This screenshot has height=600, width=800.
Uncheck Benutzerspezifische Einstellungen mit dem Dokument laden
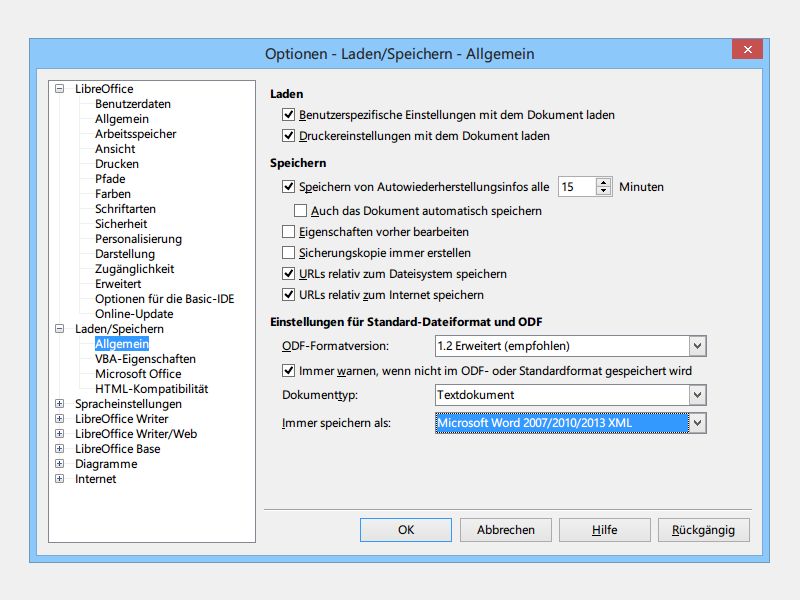coord(288,114)
